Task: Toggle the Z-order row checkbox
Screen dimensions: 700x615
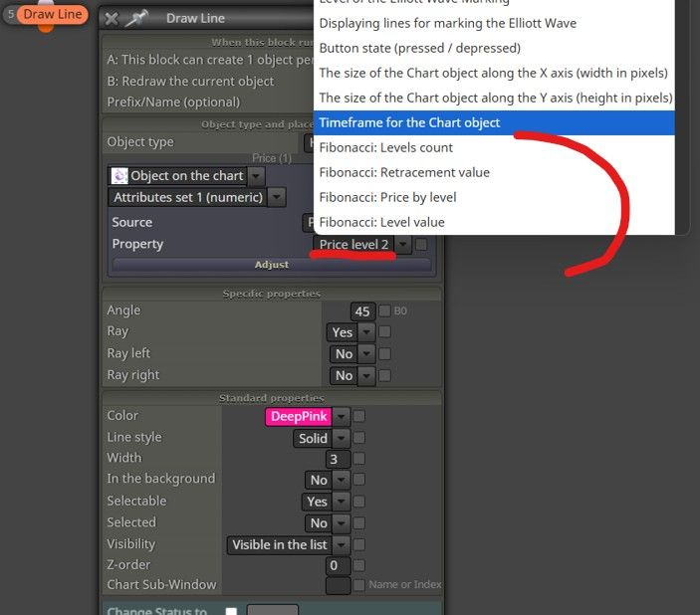Action: 358,565
